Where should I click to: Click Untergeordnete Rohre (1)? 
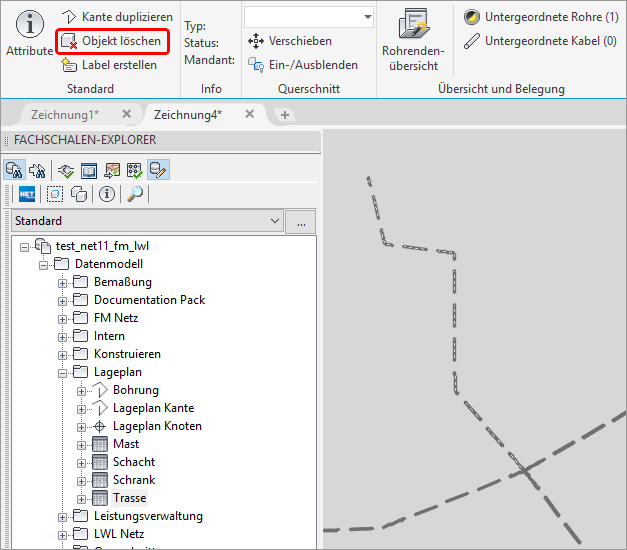coord(541,17)
